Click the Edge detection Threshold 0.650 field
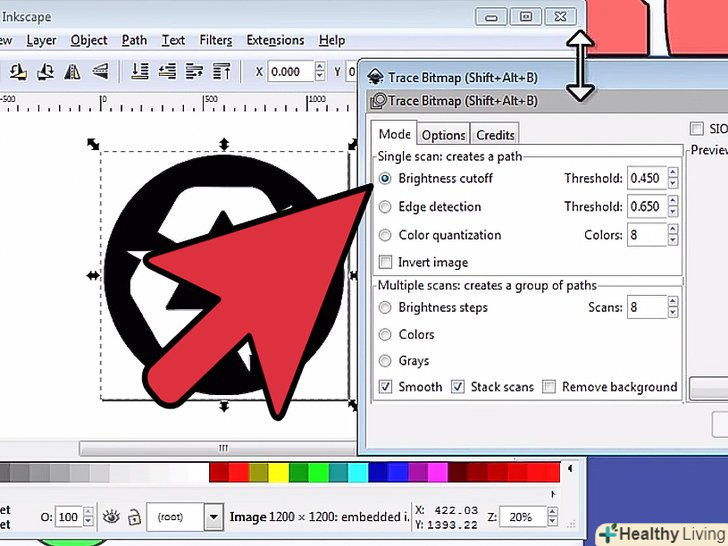The image size is (728, 546). click(647, 207)
